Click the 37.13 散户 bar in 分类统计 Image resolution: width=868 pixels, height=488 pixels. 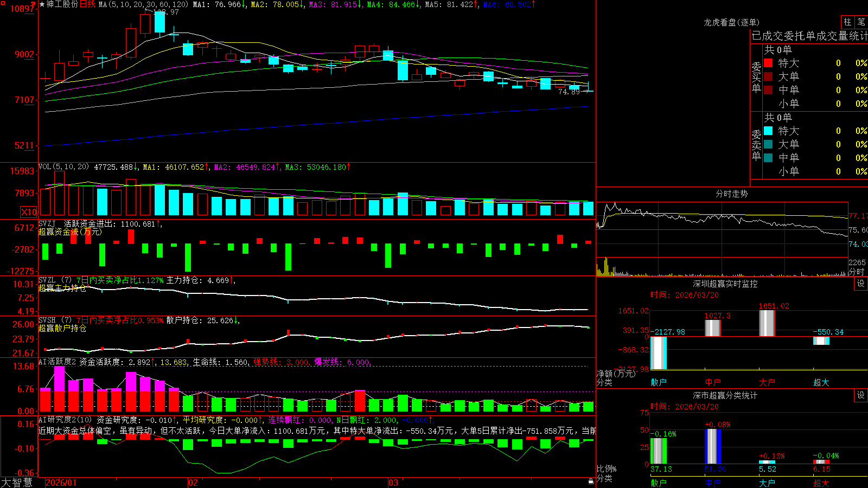point(659,451)
